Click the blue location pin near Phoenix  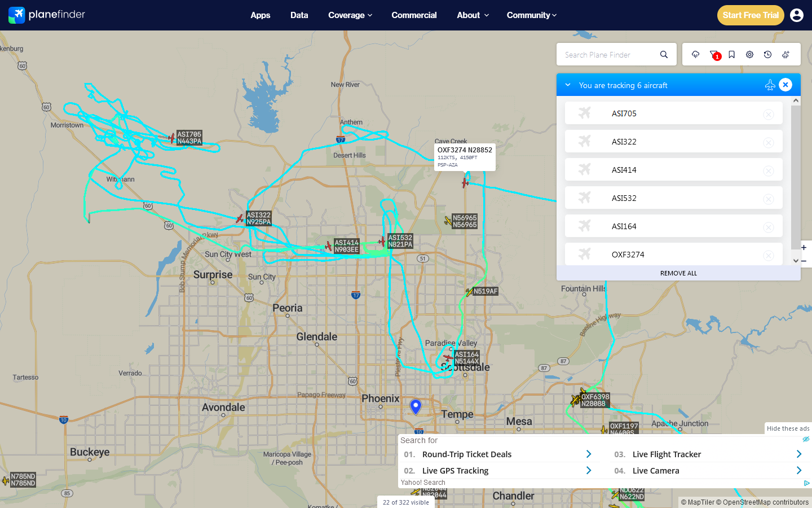click(x=416, y=406)
